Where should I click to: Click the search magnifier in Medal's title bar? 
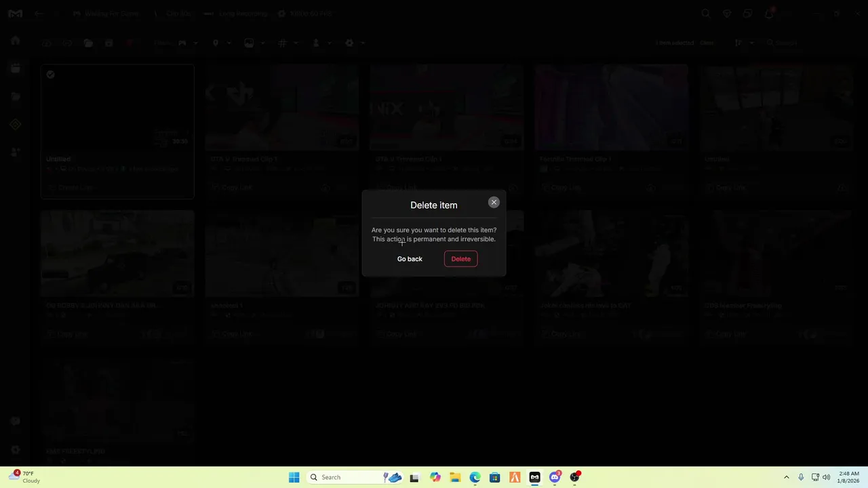click(x=706, y=14)
